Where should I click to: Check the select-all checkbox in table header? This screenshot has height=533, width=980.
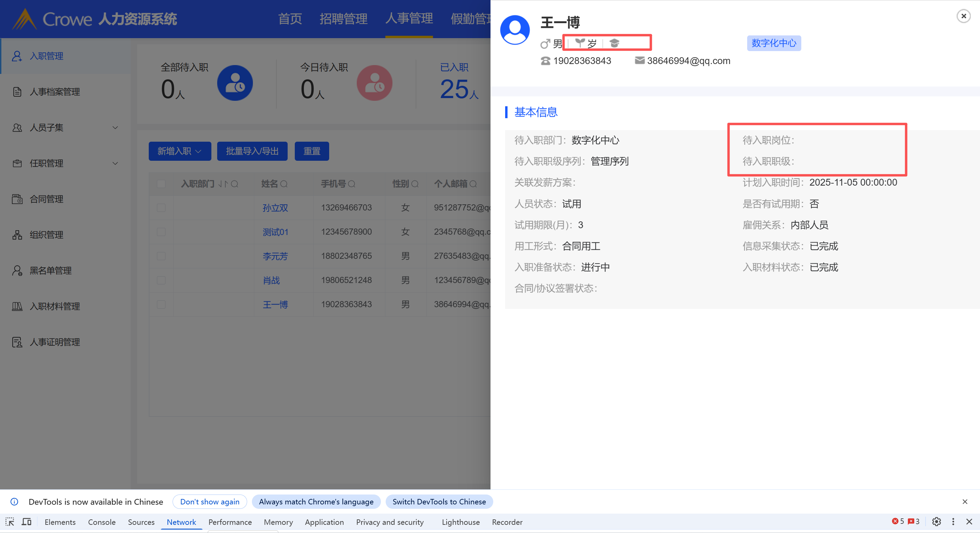tap(161, 184)
